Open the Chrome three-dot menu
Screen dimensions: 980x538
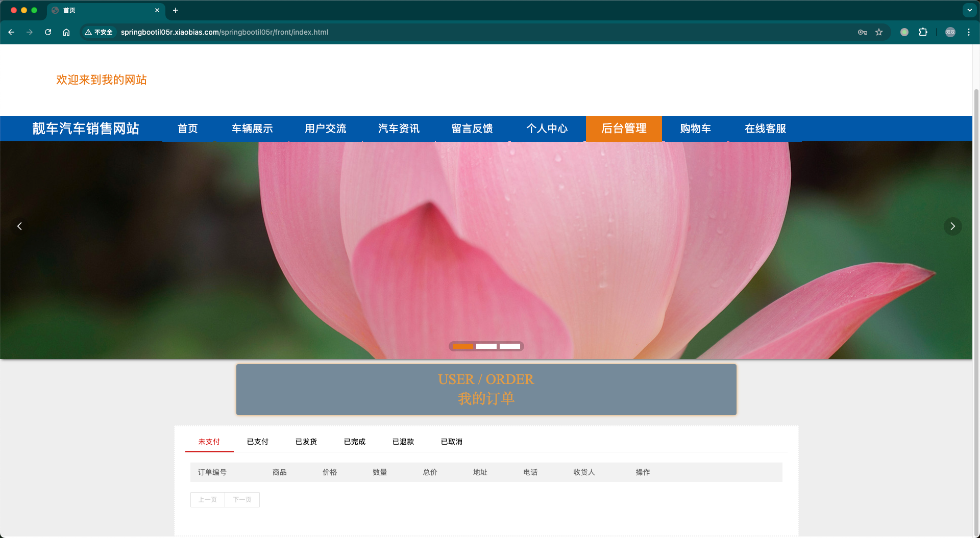point(969,32)
